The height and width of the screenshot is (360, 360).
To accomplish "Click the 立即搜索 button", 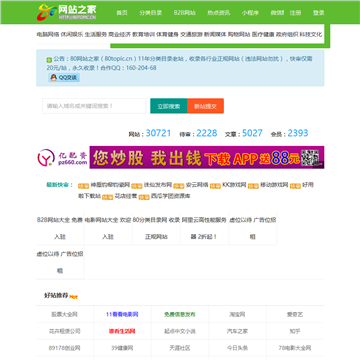I will pos(169,106).
